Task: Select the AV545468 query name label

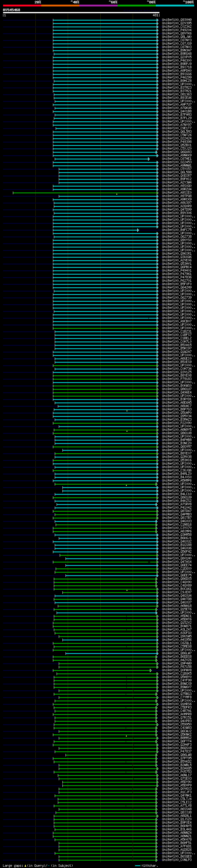Action: click(x=11, y=10)
